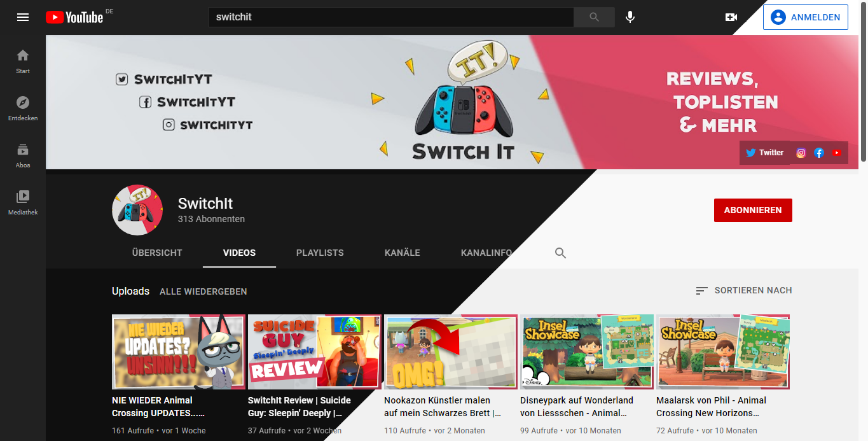The image size is (868, 441).
Task: Search within channel magnifier icon
Action: click(x=560, y=253)
